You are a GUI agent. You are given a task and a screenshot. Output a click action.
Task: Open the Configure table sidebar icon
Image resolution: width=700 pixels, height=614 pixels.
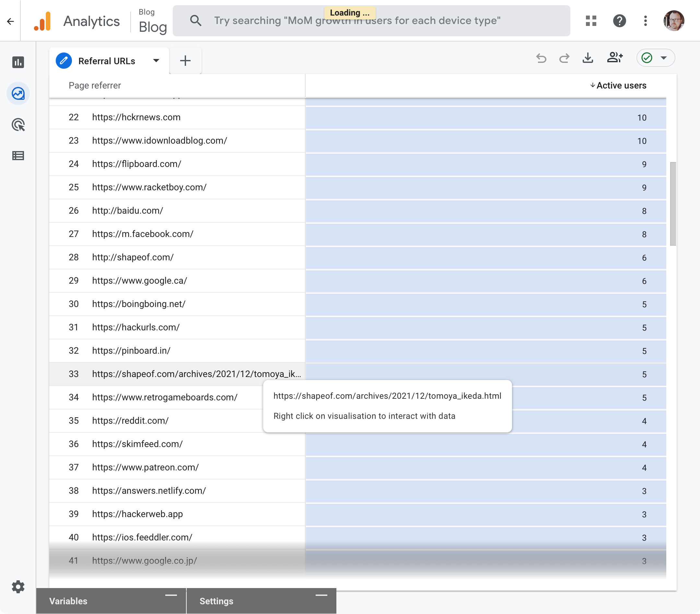click(x=18, y=156)
